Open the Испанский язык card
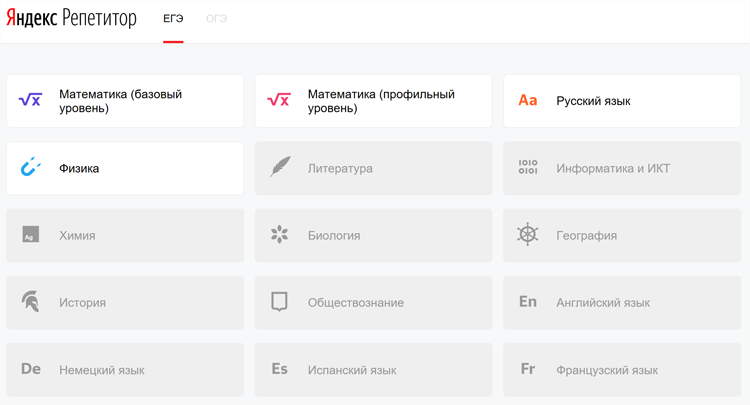Viewport: 750px width, 405px height. click(x=373, y=369)
